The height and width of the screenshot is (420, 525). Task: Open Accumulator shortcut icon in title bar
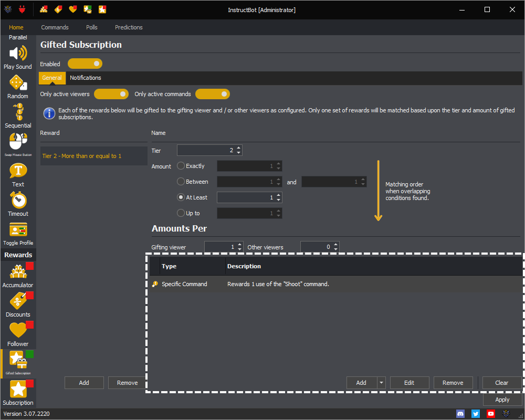[44, 10]
